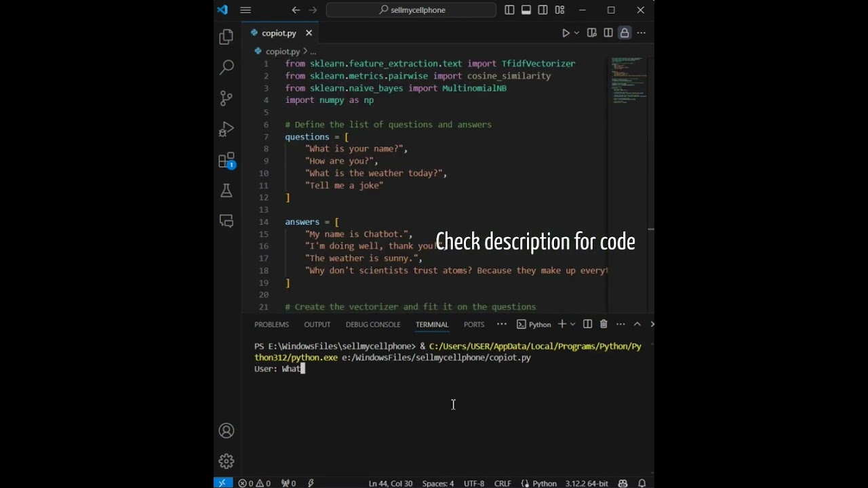Image resolution: width=868 pixels, height=488 pixels.
Task: Split the terminal
Action: coord(587,325)
